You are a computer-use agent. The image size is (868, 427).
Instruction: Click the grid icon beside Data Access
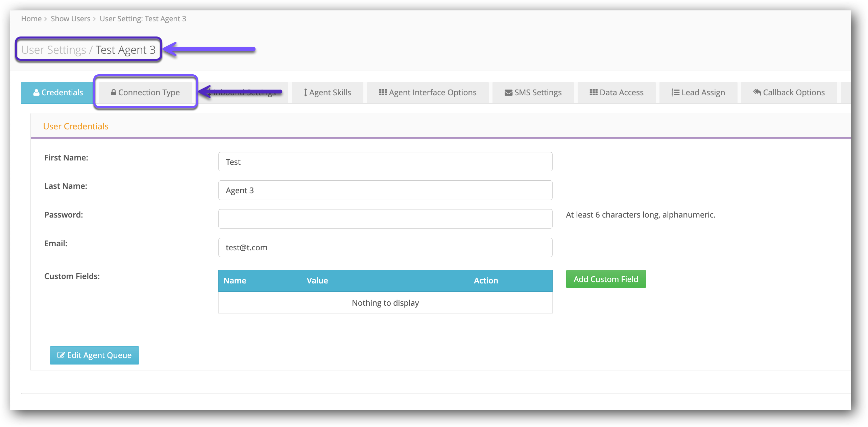593,93
